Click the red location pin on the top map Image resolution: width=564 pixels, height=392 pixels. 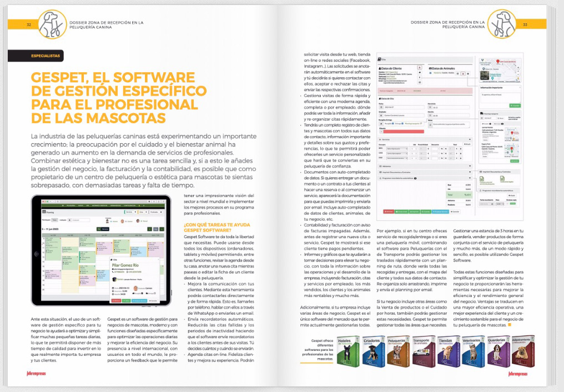pos(498,62)
